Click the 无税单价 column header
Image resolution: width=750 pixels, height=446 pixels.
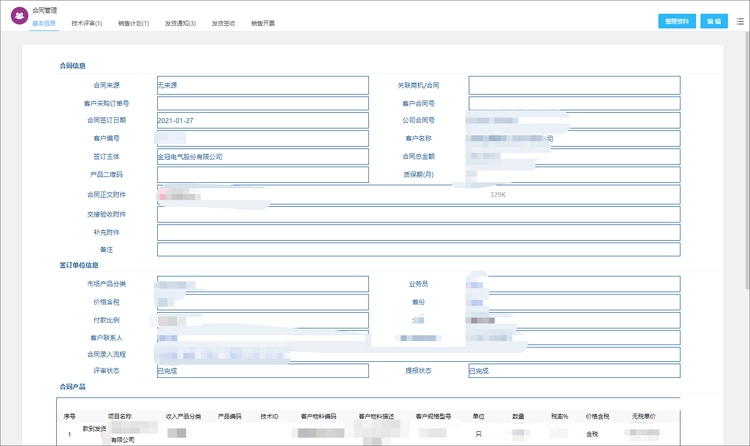644,416
